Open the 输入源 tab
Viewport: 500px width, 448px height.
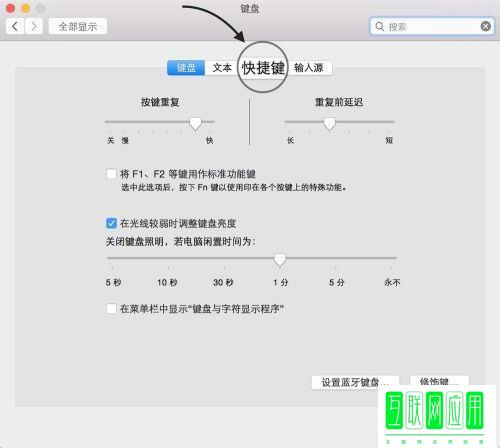tap(309, 68)
